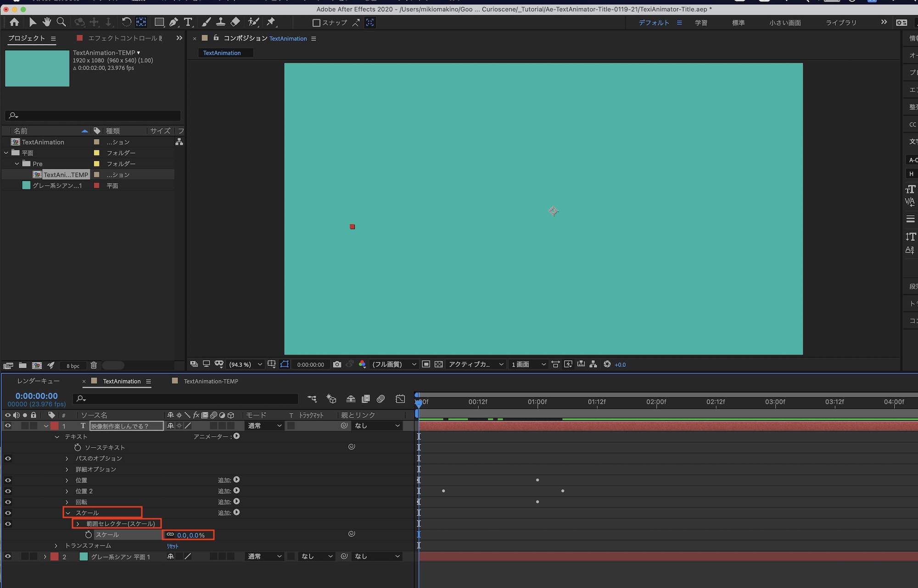Viewport: 918px width, 588px height.
Task: Toggle visibility of layer 1 text layer
Action: [8, 426]
